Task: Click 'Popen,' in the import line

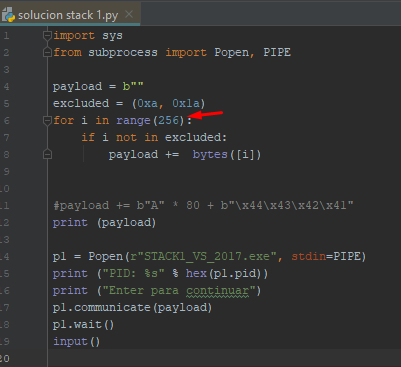Action: pyautogui.click(x=235, y=53)
